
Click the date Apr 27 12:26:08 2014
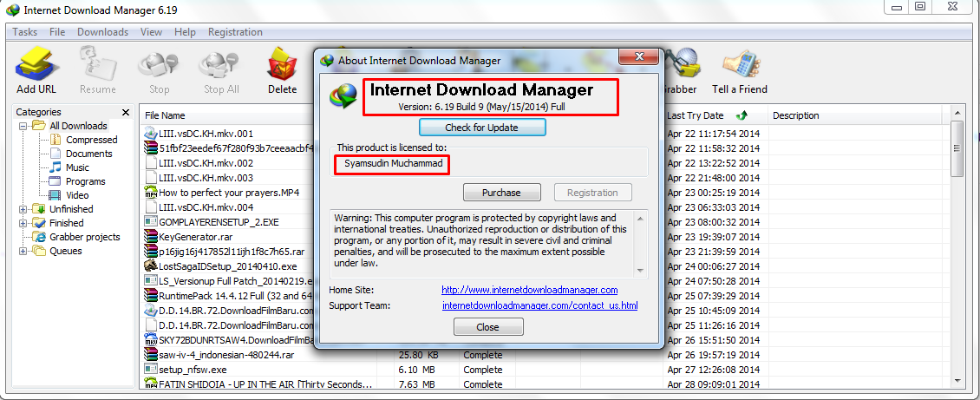[x=713, y=370]
